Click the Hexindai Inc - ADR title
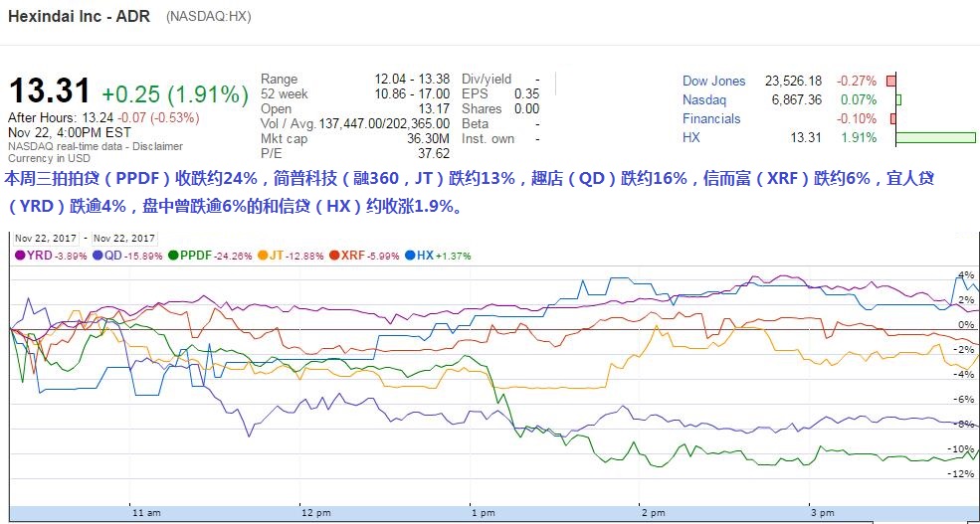 pyautogui.click(x=79, y=17)
